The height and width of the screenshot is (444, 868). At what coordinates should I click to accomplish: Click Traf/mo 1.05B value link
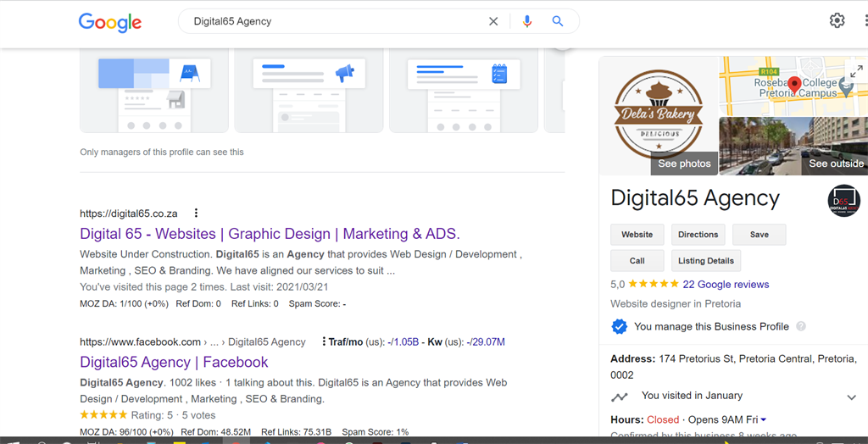tap(405, 342)
